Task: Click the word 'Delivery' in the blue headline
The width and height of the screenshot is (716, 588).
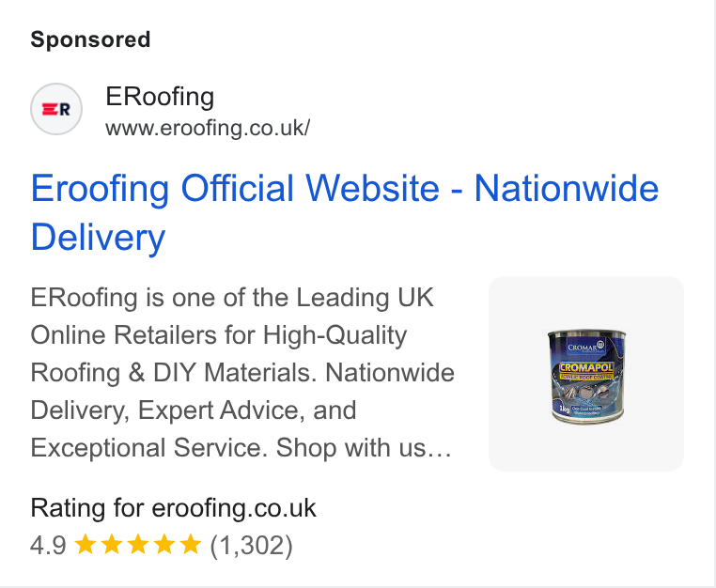Action: (98, 238)
